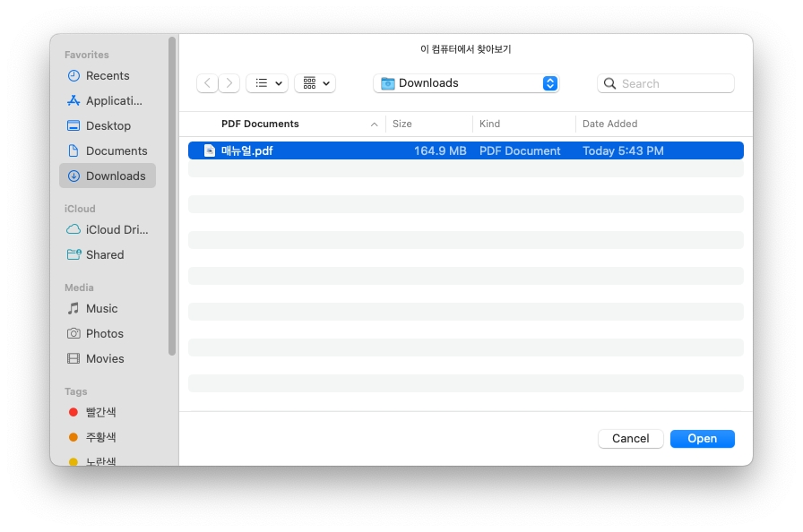Screen dimensions: 803x532
Task: Open the grouping options dropdown
Action: click(x=315, y=83)
